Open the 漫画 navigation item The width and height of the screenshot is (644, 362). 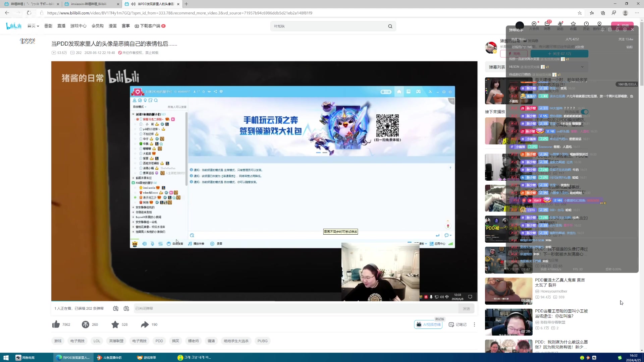113,26
